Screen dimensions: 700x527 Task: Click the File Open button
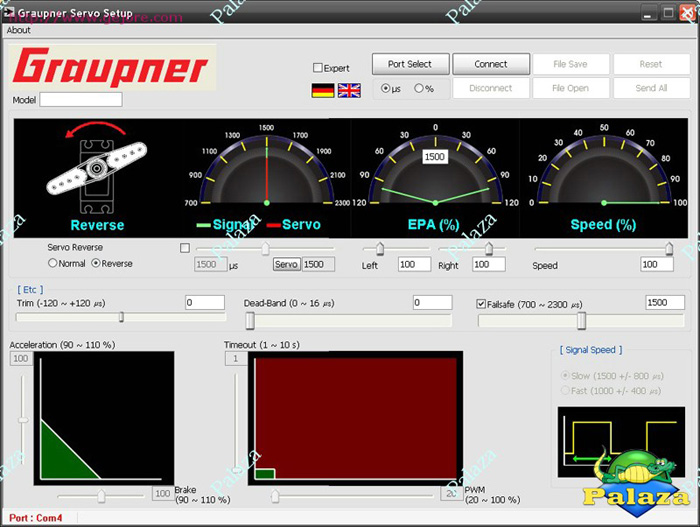(571, 88)
